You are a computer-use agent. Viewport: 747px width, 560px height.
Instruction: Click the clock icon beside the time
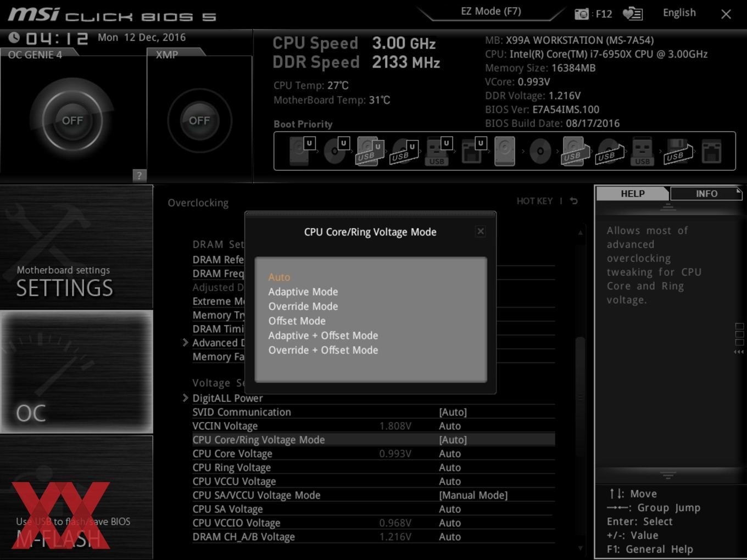[x=14, y=37]
